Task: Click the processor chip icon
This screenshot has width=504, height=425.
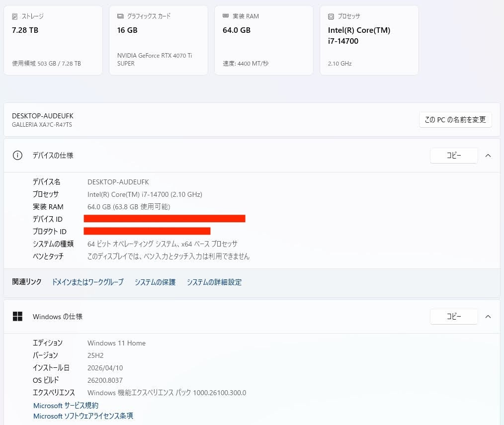Action: (331, 16)
